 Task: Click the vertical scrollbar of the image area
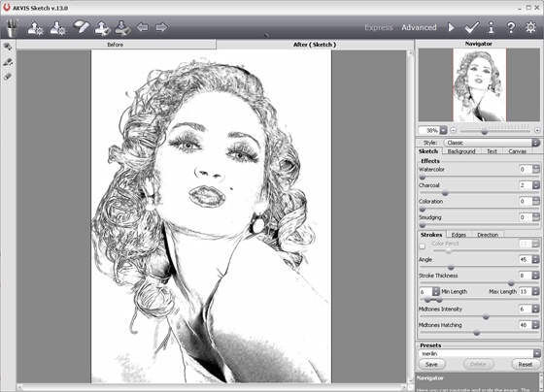pos(410,216)
